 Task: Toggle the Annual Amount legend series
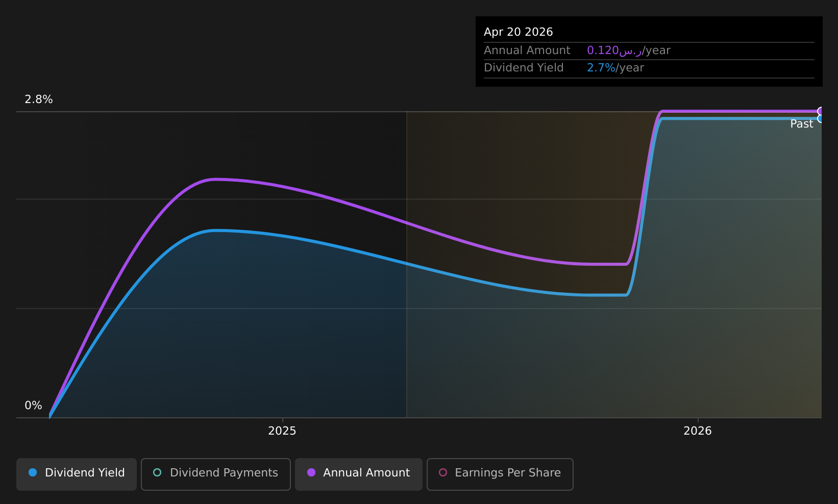point(359,474)
